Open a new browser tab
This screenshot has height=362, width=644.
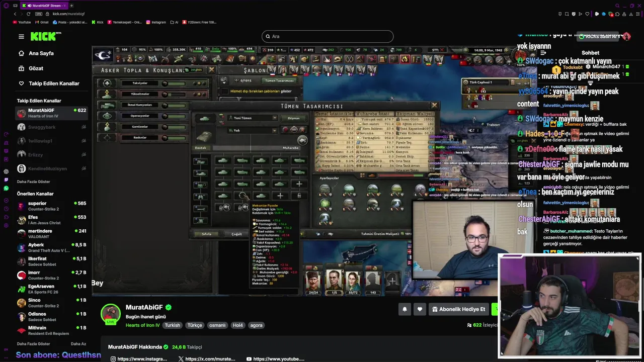coord(71,6)
